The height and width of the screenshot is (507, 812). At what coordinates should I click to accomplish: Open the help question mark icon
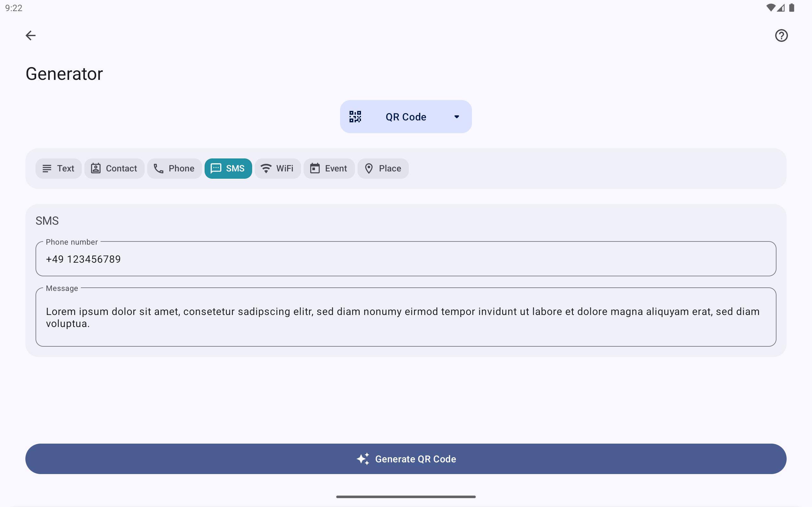pyautogui.click(x=781, y=35)
